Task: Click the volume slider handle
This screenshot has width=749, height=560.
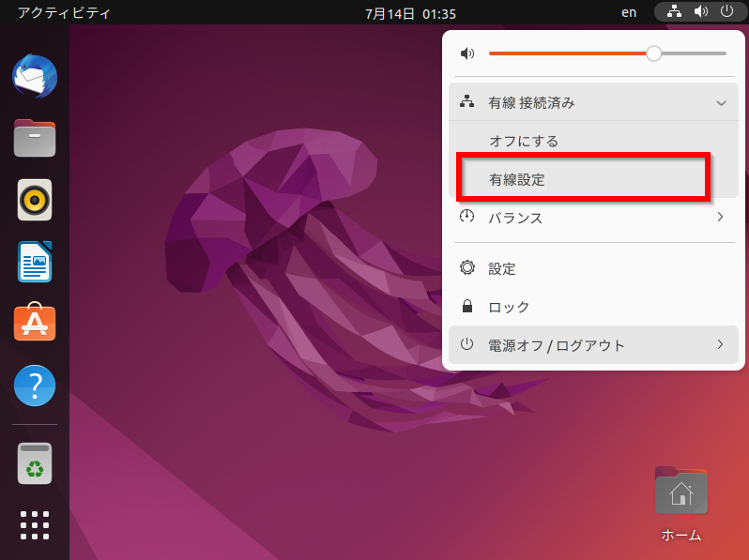Action: pos(653,53)
